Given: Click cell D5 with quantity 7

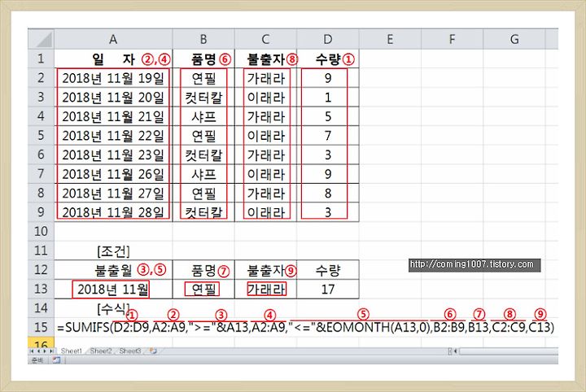Looking at the screenshot, I should (328, 135).
